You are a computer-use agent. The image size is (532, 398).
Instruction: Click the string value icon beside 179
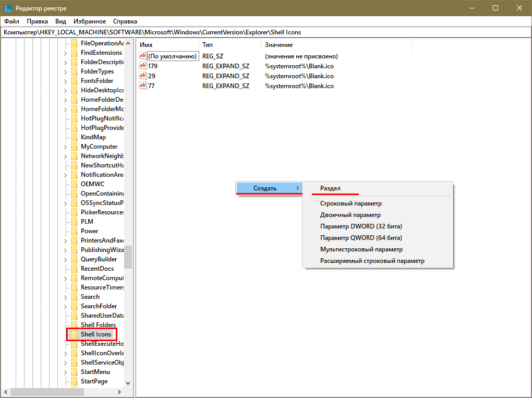pos(143,66)
